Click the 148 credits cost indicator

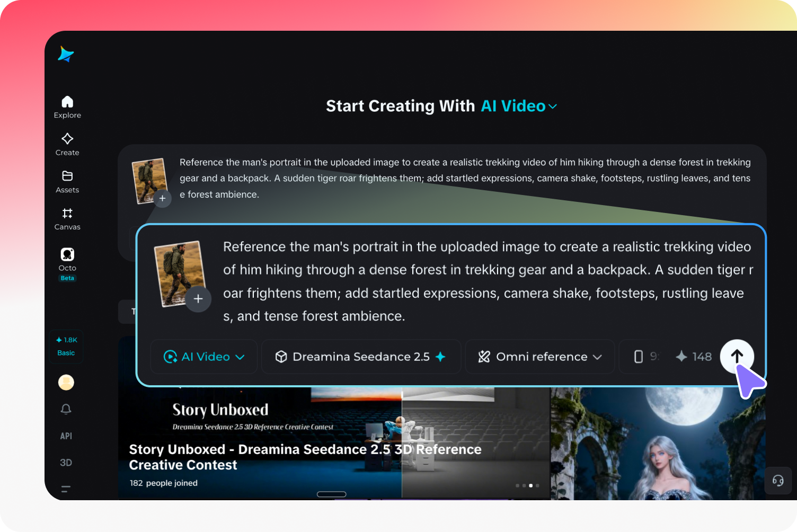tap(694, 357)
